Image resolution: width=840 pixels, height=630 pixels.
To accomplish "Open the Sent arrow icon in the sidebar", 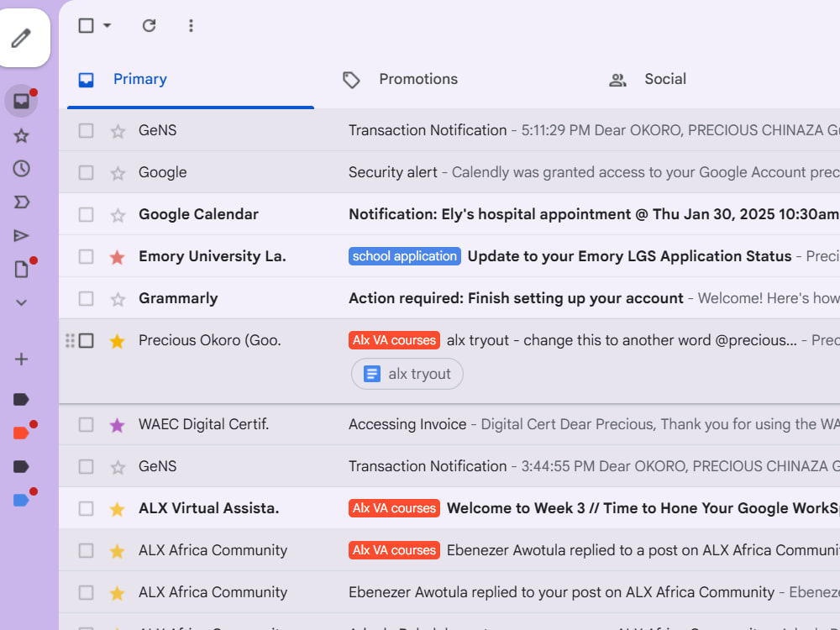I will tap(22, 236).
